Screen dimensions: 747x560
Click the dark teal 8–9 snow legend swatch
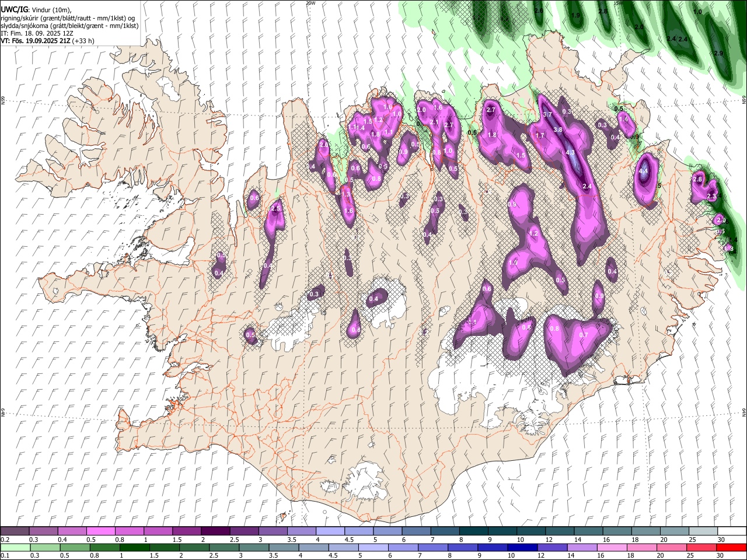473,531
